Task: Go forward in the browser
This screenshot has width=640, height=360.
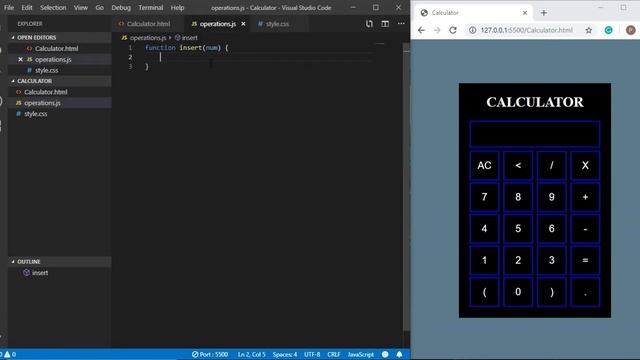Action: point(437,30)
